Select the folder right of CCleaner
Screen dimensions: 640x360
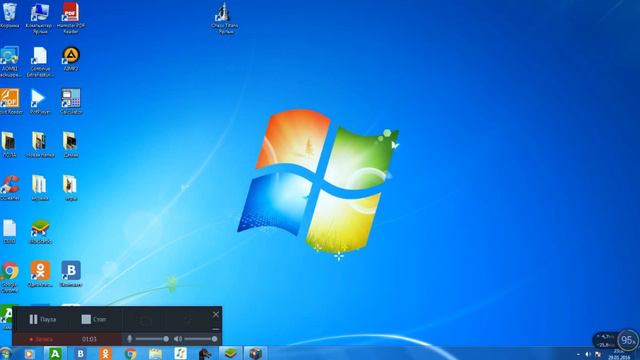tap(39, 188)
